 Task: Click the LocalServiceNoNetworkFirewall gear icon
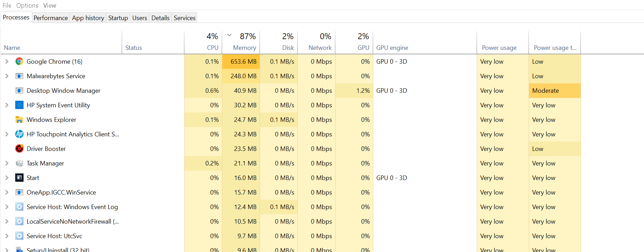point(19,222)
